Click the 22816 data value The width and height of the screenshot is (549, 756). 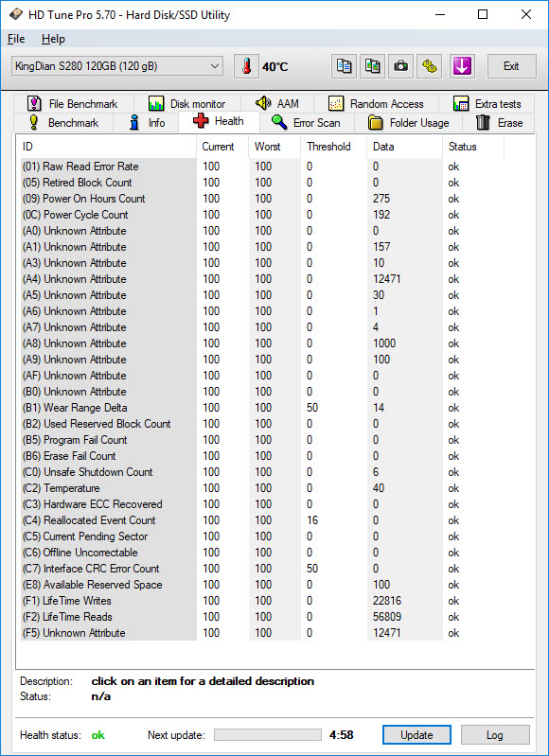tap(387, 601)
